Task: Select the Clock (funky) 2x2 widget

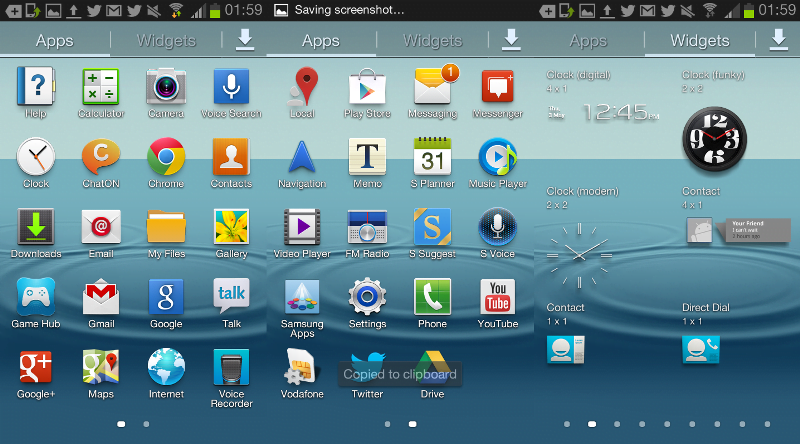Action: point(715,121)
